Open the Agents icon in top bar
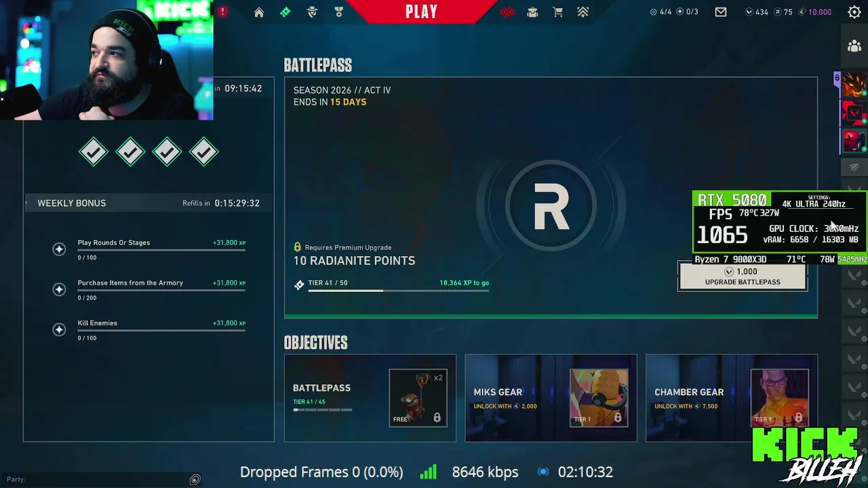 312,12
